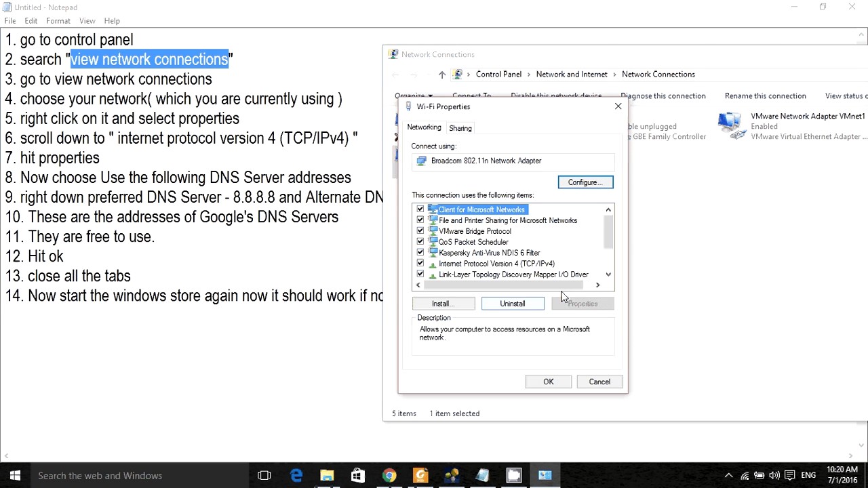Click Control Panel in the breadcrumb
The width and height of the screenshot is (868, 488).
[498, 75]
